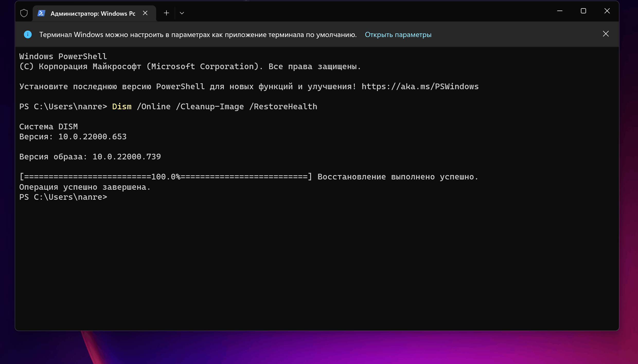Maximize the Windows Terminal window

[583, 11]
